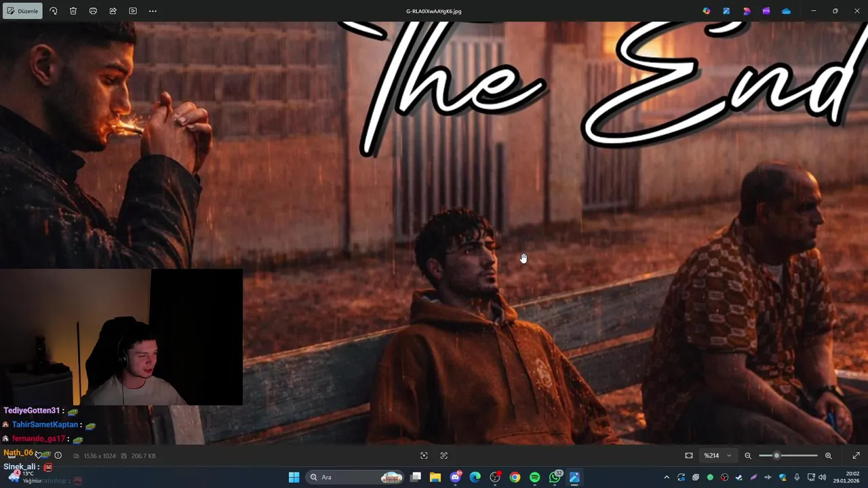The width and height of the screenshot is (868, 488).
Task: Open WhatsApp from the taskbar
Action: click(x=555, y=477)
